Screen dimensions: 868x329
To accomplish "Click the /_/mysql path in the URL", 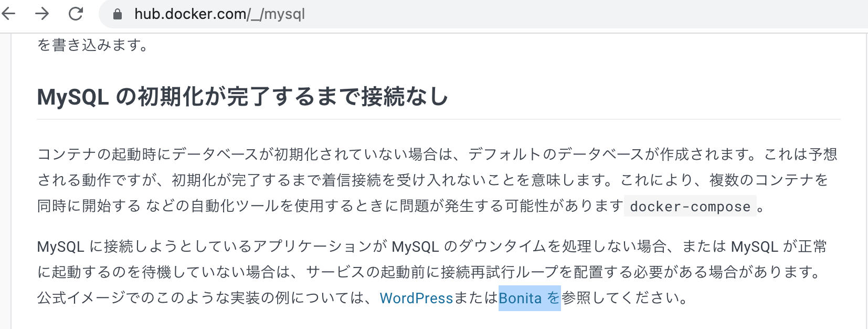I will [276, 14].
